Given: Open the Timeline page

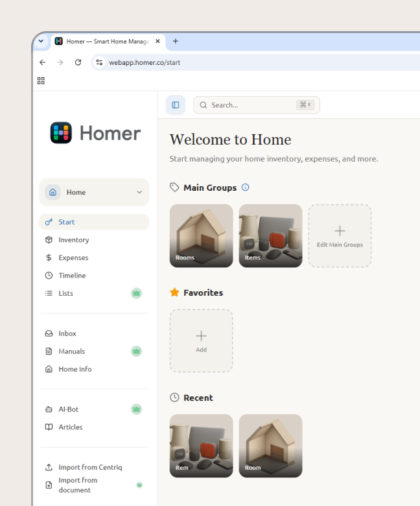Looking at the screenshot, I should tap(94, 275).
